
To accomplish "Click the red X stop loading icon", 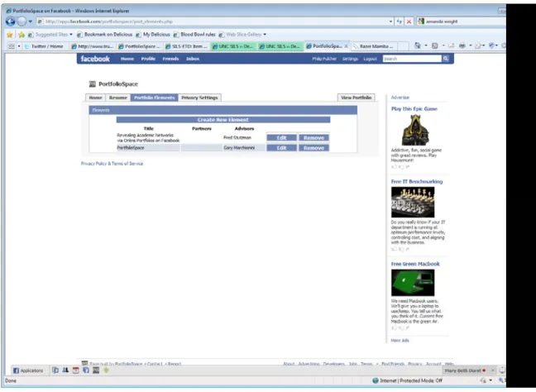I will point(409,22).
